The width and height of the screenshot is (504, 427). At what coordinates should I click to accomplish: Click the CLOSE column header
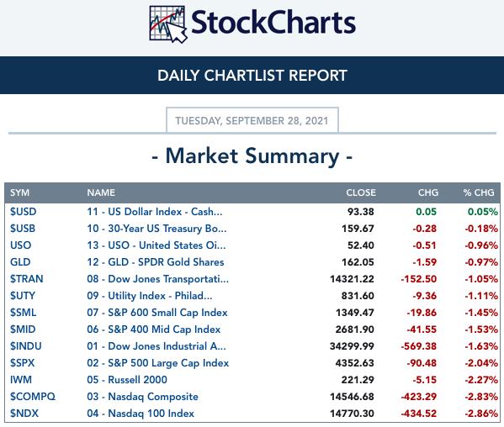[x=361, y=192]
